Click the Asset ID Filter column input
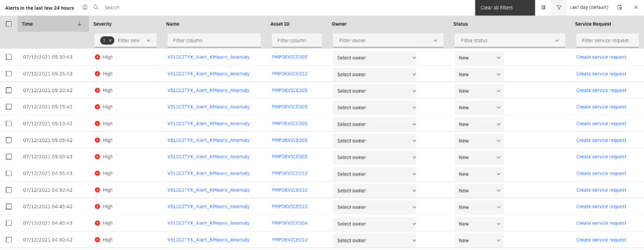The image size is (644, 250). coord(297,40)
